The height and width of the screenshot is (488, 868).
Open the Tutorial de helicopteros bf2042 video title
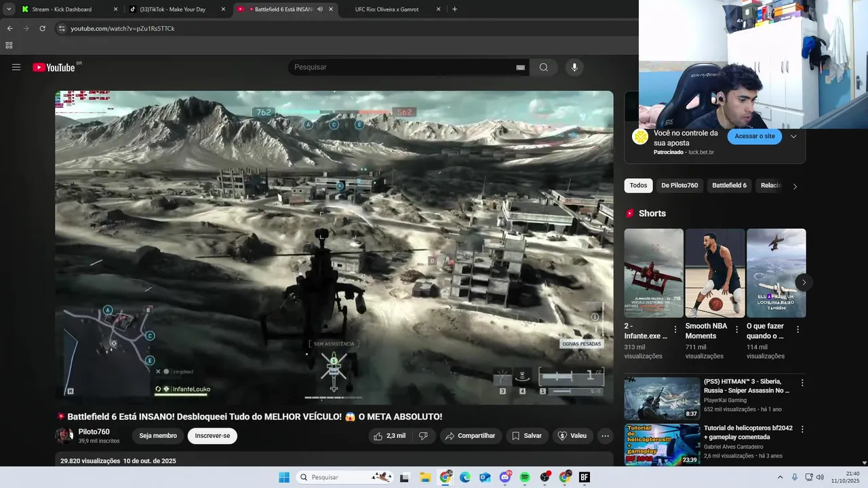tap(748, 432)
